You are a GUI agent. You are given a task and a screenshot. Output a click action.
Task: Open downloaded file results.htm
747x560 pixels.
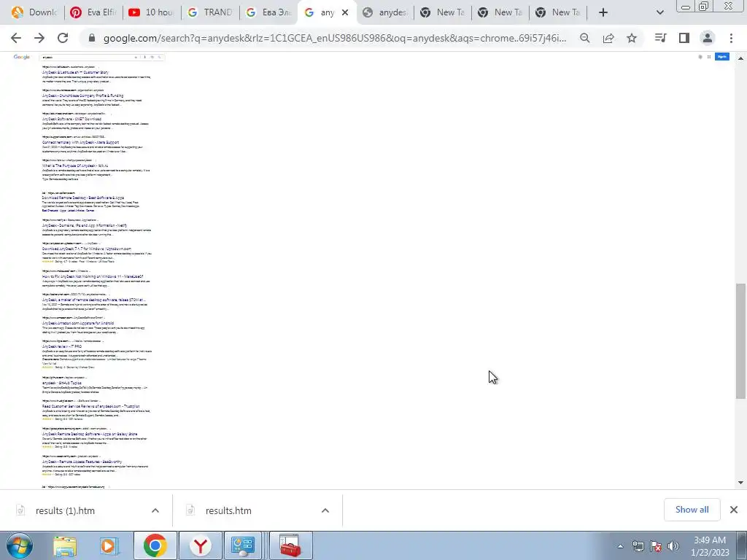[228, 510]
